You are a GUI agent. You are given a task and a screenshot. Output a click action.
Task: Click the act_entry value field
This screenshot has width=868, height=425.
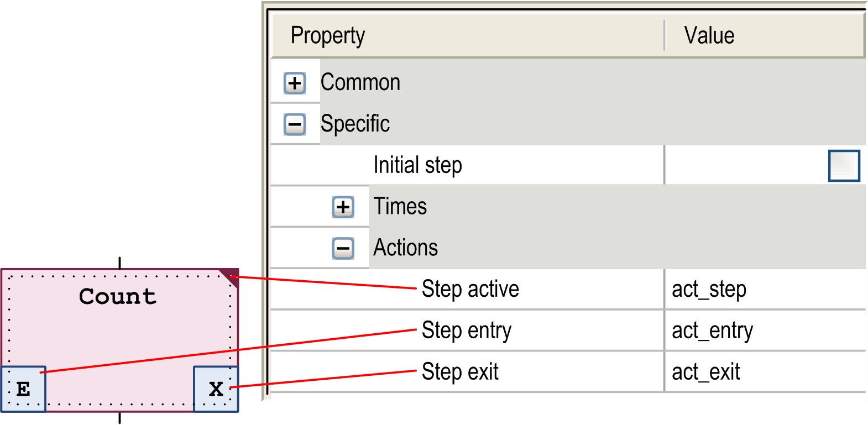(712, 330)
